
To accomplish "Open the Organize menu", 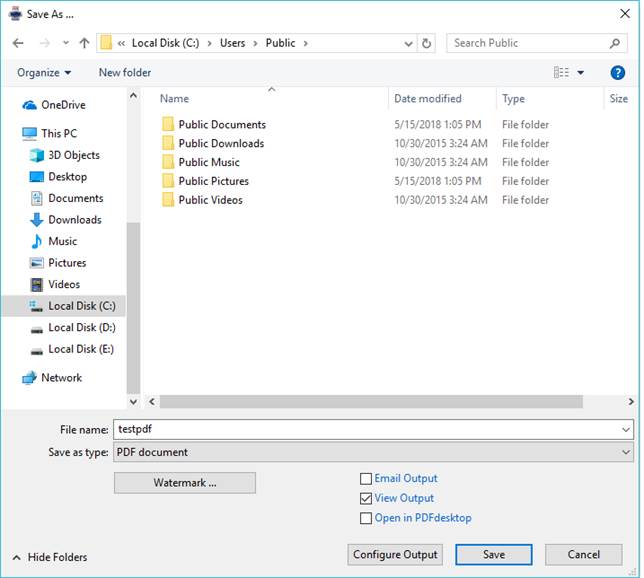I will (44, 73).
